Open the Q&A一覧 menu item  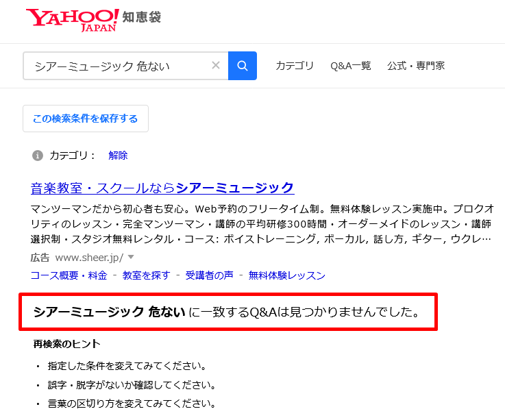(x=350, y=66)
